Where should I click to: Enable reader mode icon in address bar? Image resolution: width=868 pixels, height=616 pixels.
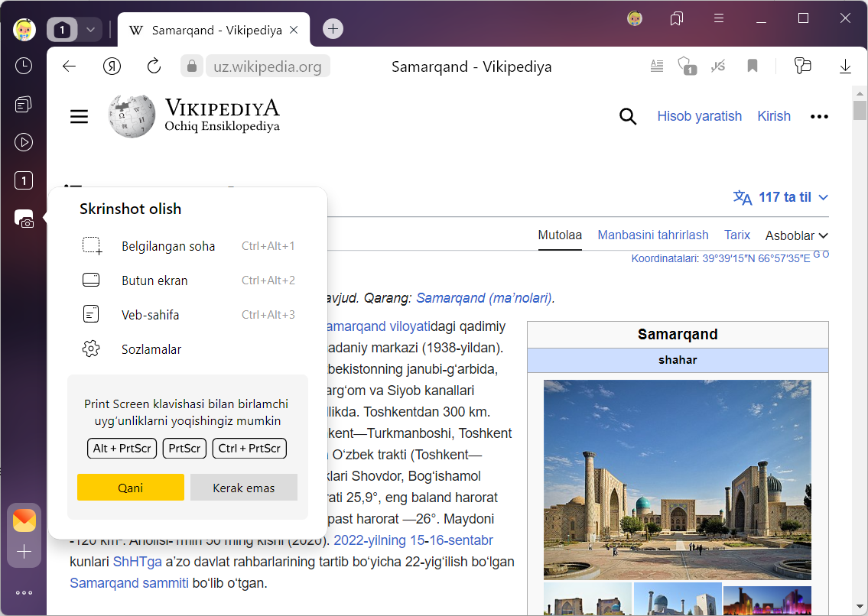[x=656, y=66]
